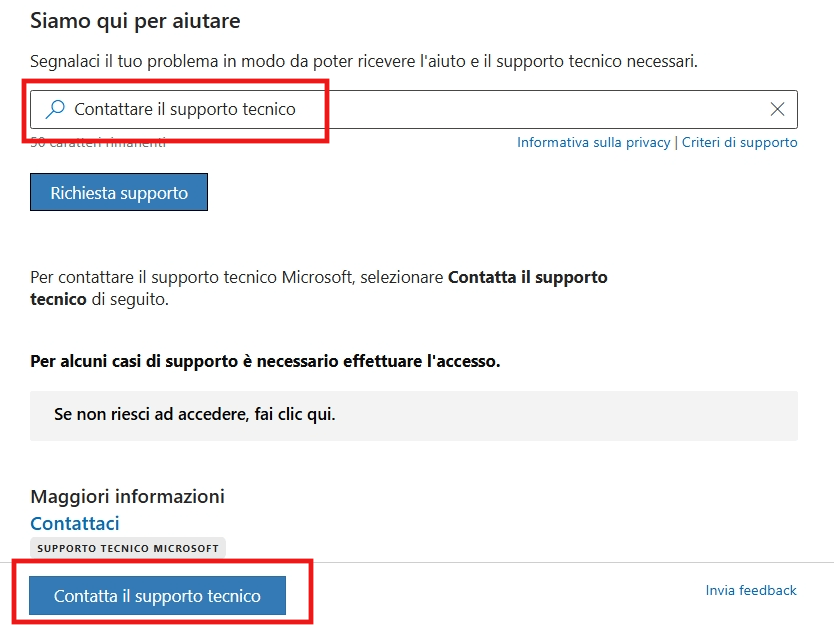Open the Criteri di supporto link
Viewport: 834px width, 626px height.
tap(739, 143)
